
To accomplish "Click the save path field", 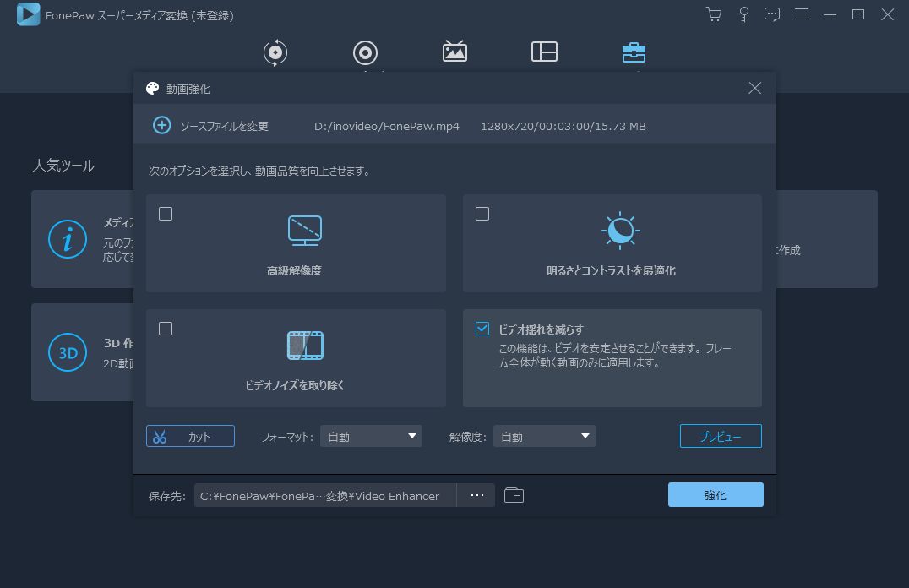I will pyautogui.click(x=325, y=495).
